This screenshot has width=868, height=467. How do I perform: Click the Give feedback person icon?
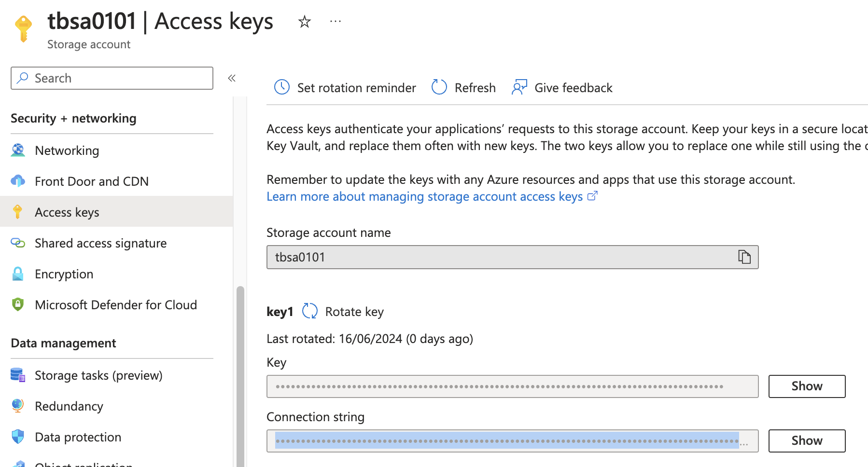(519, 87)
